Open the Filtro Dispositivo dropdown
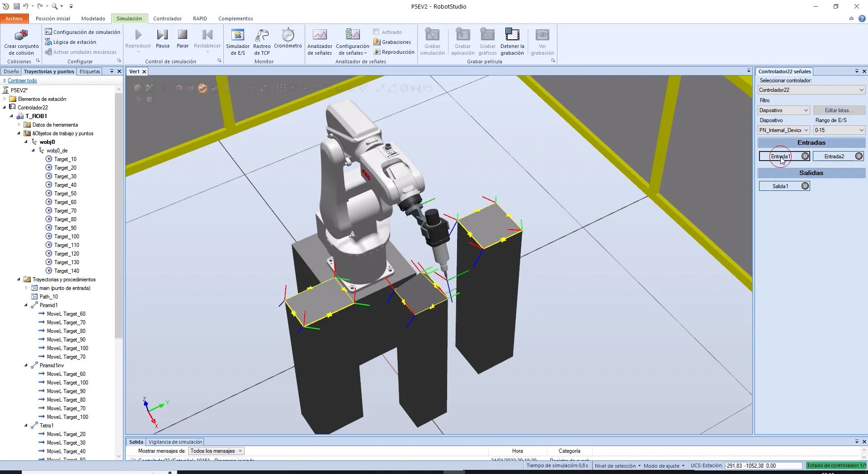 pyautogui.click(x=783, y=110)
